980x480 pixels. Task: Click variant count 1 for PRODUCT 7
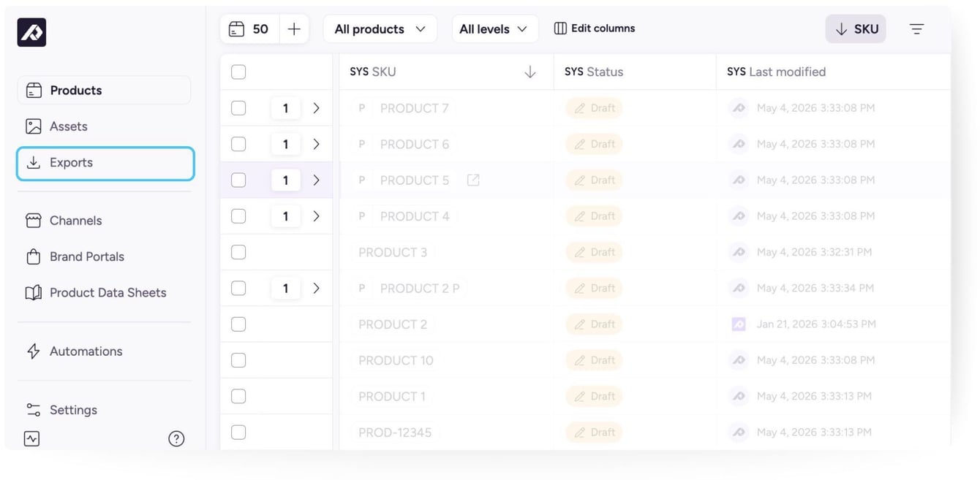pos(286,108)
